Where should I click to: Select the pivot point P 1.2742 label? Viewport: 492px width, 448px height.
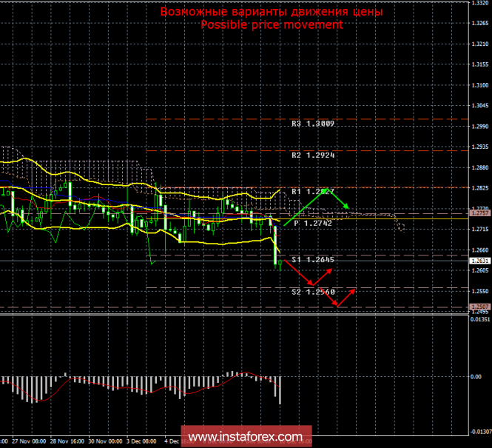[313, 222]
